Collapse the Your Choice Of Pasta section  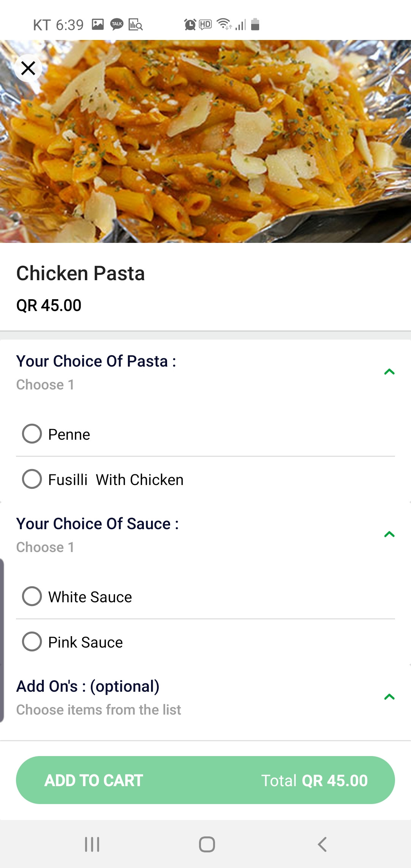click(389, 372)
